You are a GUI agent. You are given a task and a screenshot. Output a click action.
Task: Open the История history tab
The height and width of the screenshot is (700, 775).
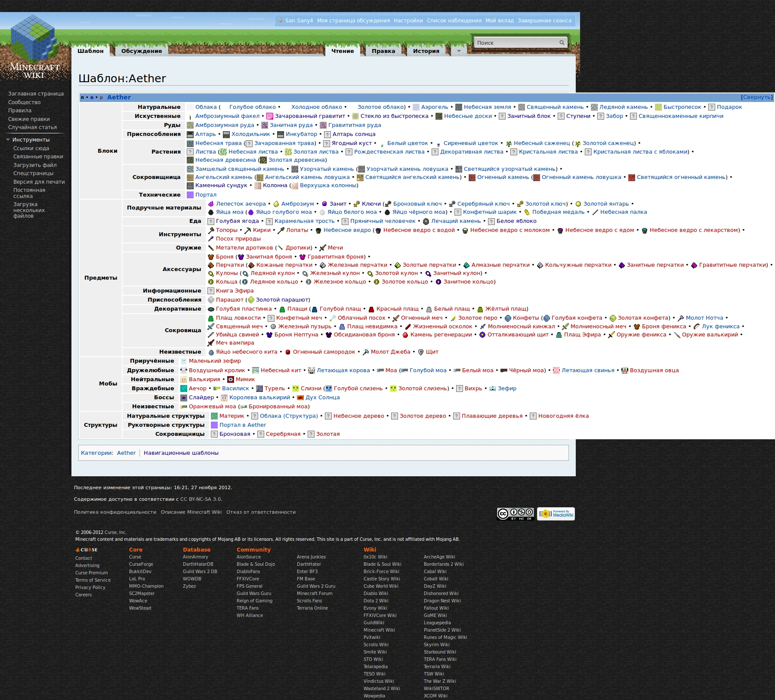[x=426, y=51]
